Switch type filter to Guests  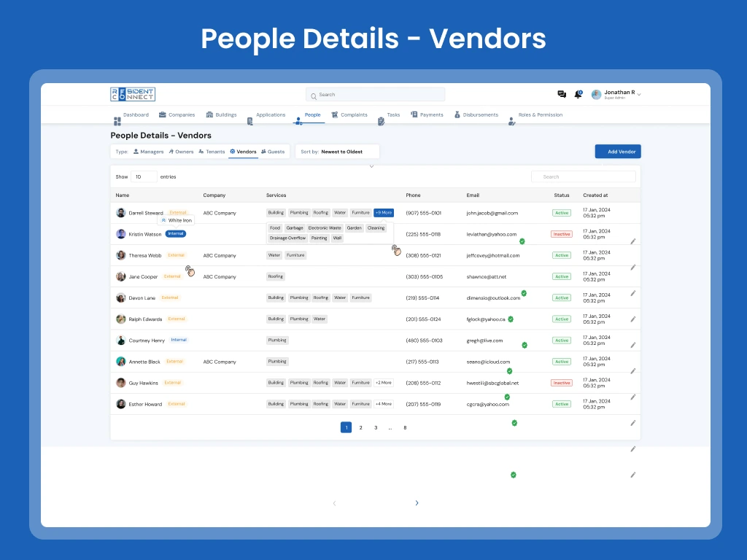tap(273, 152)
